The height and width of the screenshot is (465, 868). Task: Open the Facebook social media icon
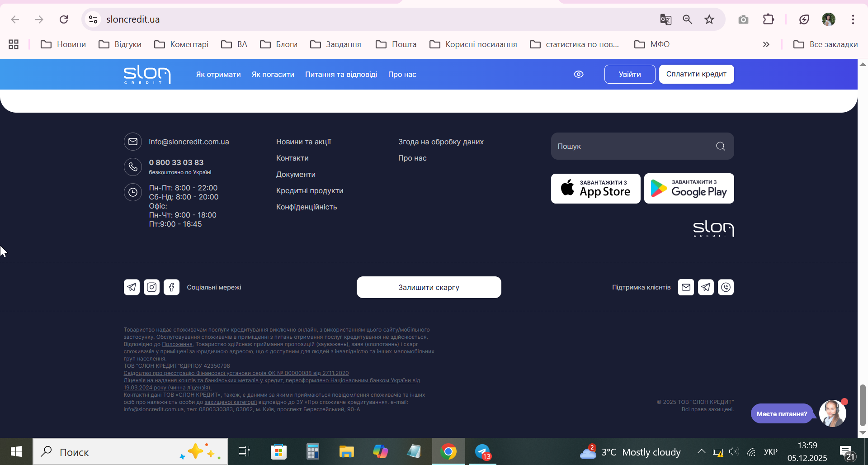click(x=171, y=287)
